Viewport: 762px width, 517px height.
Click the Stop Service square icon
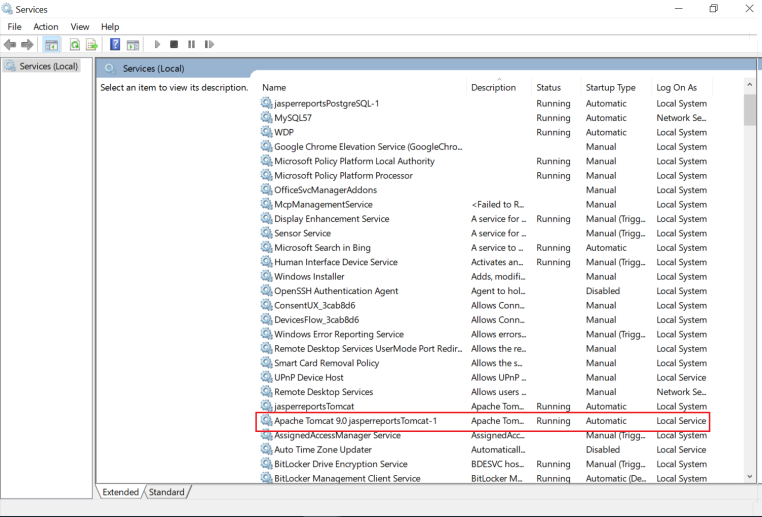pyautogui.click(x=174, y=44)
